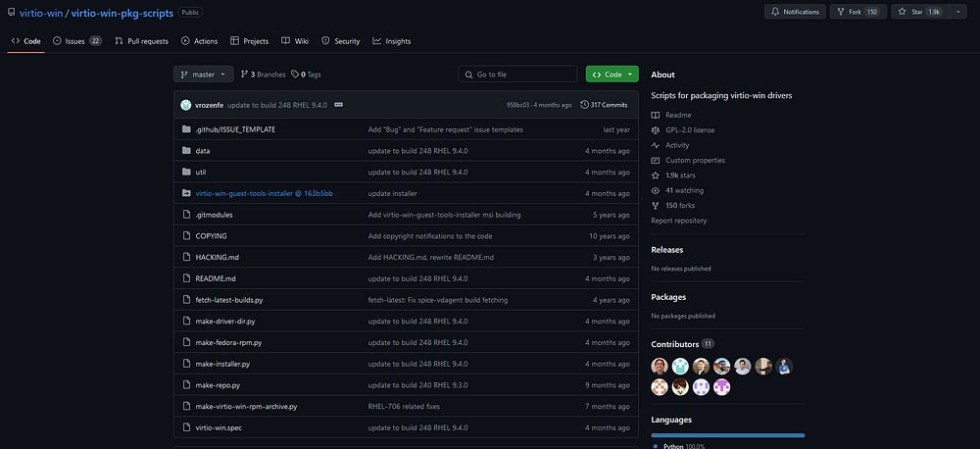This screenshot has height=449, width=980.
Task: Click the file icon beside README.md
Action: [x=185, y=278]
